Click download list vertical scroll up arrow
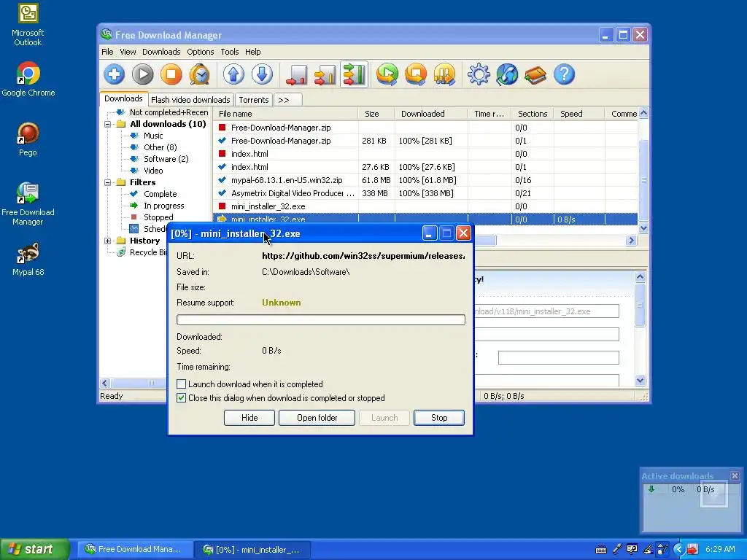Viewport: 747px width, 560px height. coord(643,113)
